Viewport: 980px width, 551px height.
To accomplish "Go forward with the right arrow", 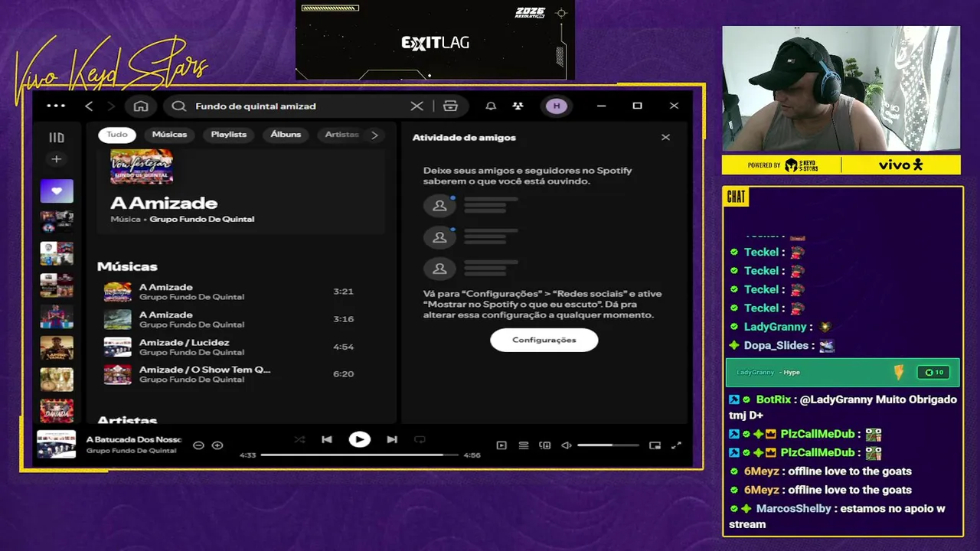I will (111, 106).
